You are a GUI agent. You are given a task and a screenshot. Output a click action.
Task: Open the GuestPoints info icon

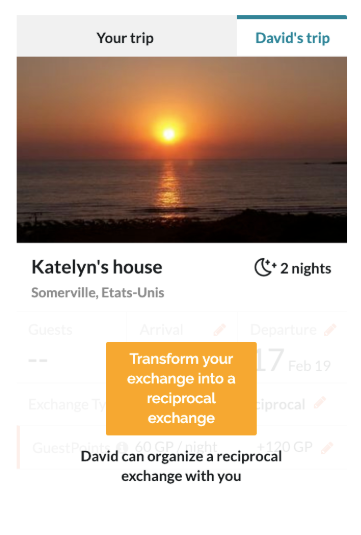[x=121, y=447]
